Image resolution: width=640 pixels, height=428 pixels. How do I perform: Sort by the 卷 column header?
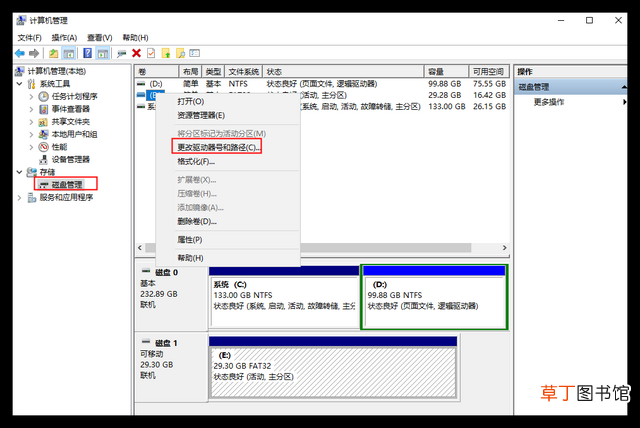point(157,72)
